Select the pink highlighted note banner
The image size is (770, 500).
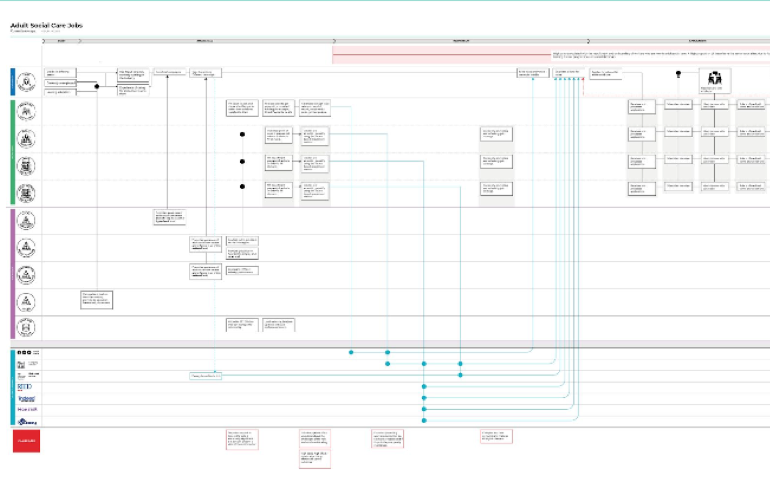pyautogui.click(x=550, y=56)
